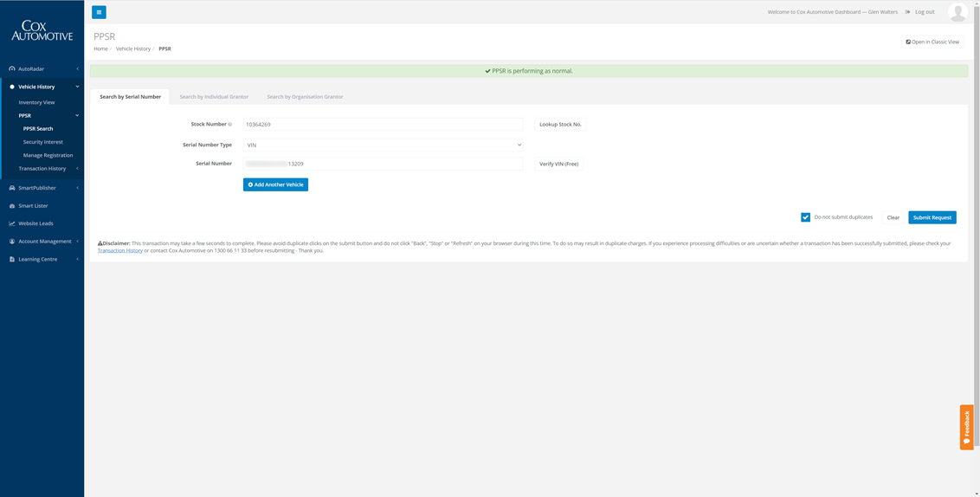
Task: Click the Clear button
Action: [893, 217]
